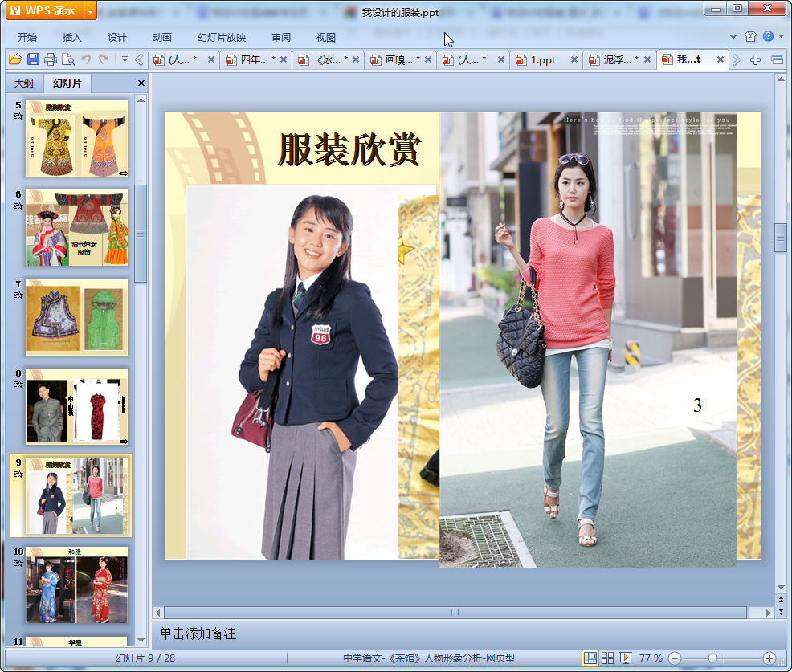This screenshot has width=792, height=672.
Task: Select slide 10 thumbnail
Action: pyautogui.click(x=77, y=585)
